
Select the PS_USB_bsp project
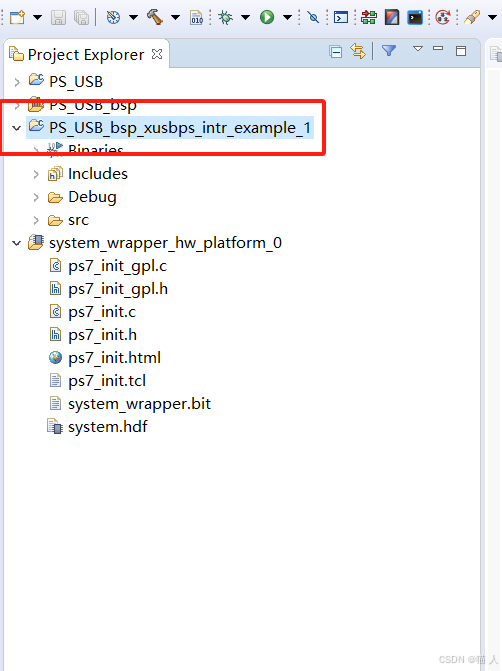93,105
